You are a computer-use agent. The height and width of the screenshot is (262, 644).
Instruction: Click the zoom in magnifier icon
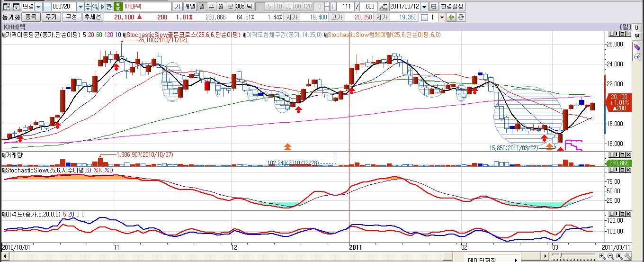pyautogui.click(x=602, y=256)
